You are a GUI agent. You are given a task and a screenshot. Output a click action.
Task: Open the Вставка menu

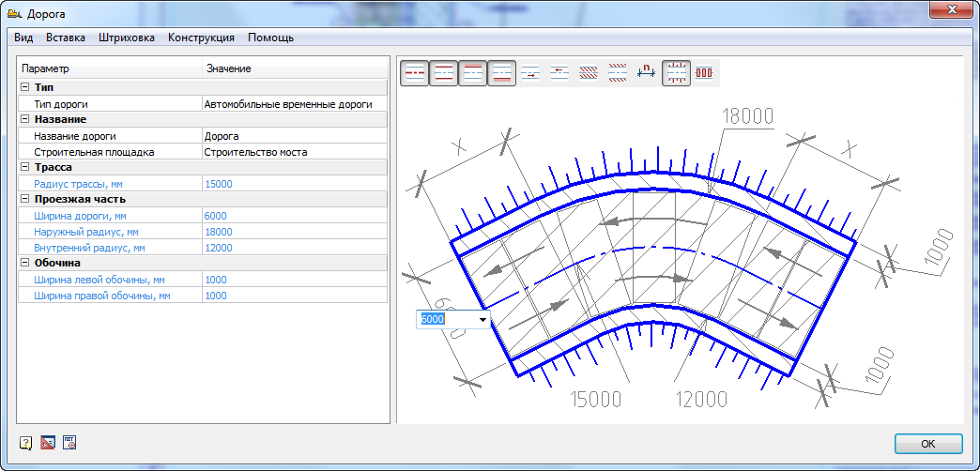click(x=66, y=38)
